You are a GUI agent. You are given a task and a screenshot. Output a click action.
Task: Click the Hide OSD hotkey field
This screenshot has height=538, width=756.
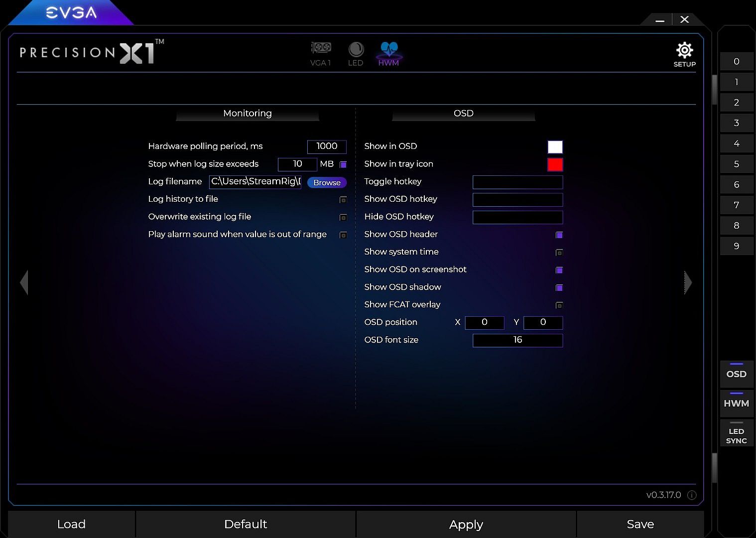click(517, 217)
